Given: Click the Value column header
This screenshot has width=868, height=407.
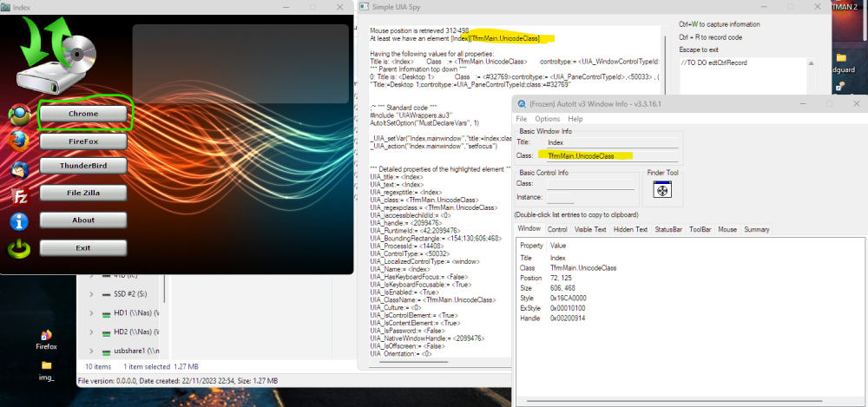Looking at the screenshot, I should pyautogui.click(x=558, y=246).
